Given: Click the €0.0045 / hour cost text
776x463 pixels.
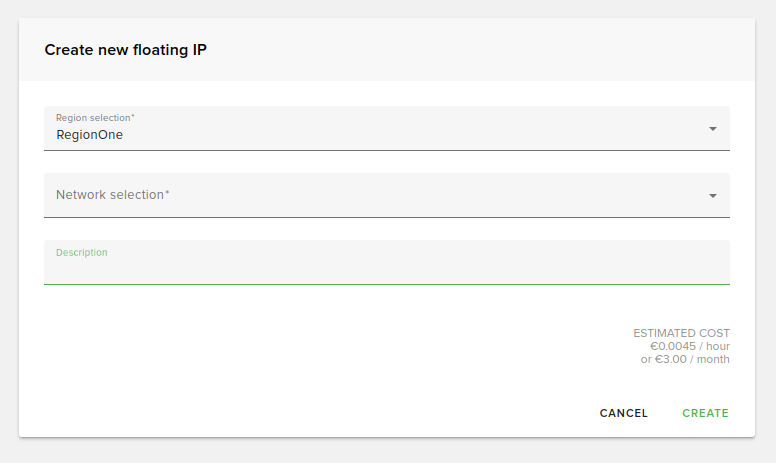Looking at the screenshot, I should tap(689, 346).
